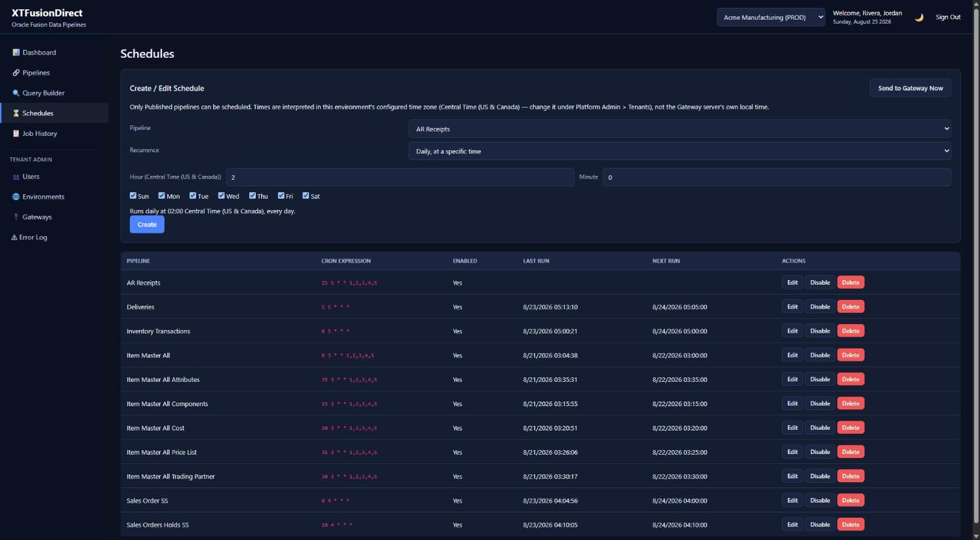Go to the Pipelines page
980x540 pixels.
pyautogui.click(x=54, y=73)
